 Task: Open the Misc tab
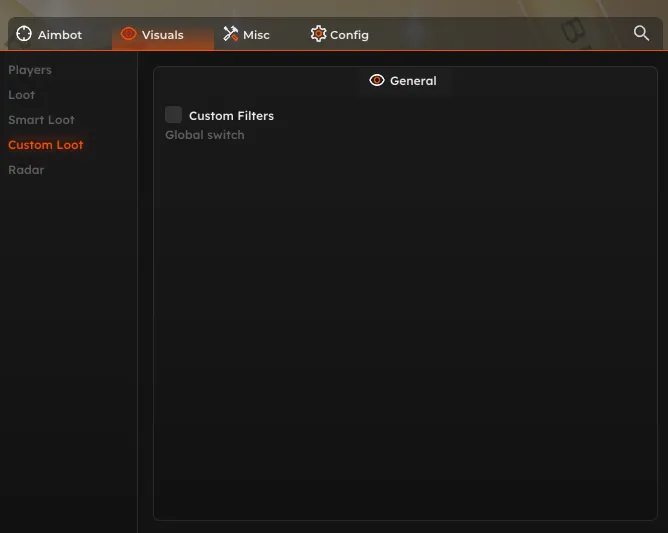[247, 35]
